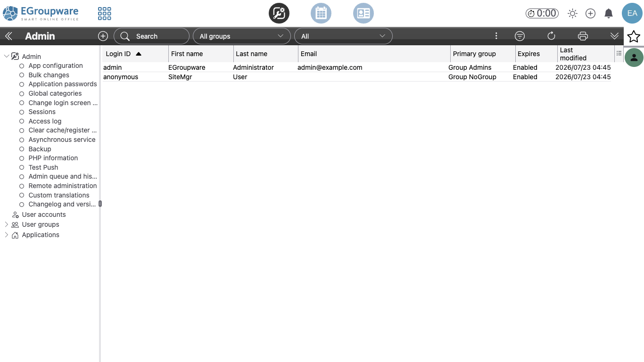Select User accounts in the tree
The height and width of the screenshot is (362, 644).
point(44,214)
